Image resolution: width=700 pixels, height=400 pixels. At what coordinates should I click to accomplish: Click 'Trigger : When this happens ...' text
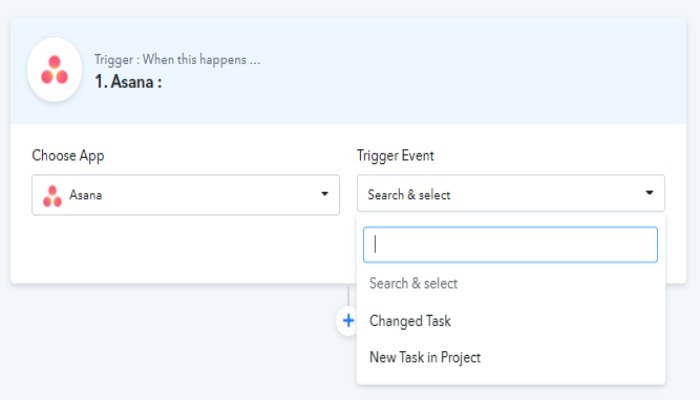(x=177, y=60)
